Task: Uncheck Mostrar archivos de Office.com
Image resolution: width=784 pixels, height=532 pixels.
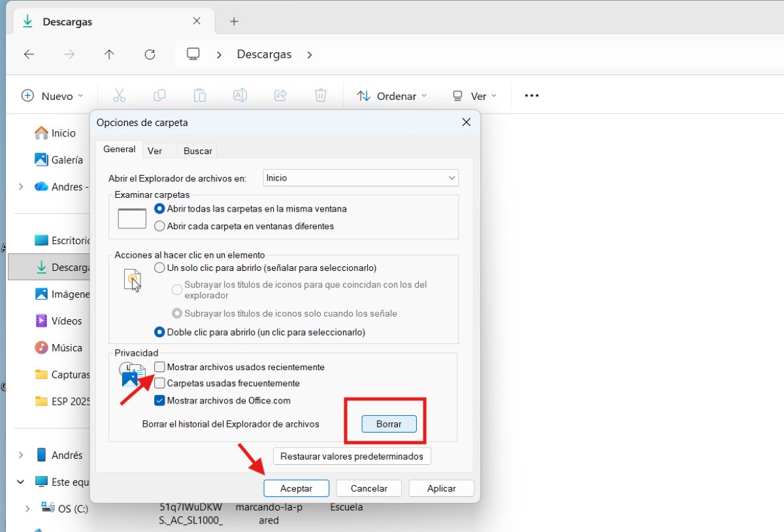Action: (159, 400)
